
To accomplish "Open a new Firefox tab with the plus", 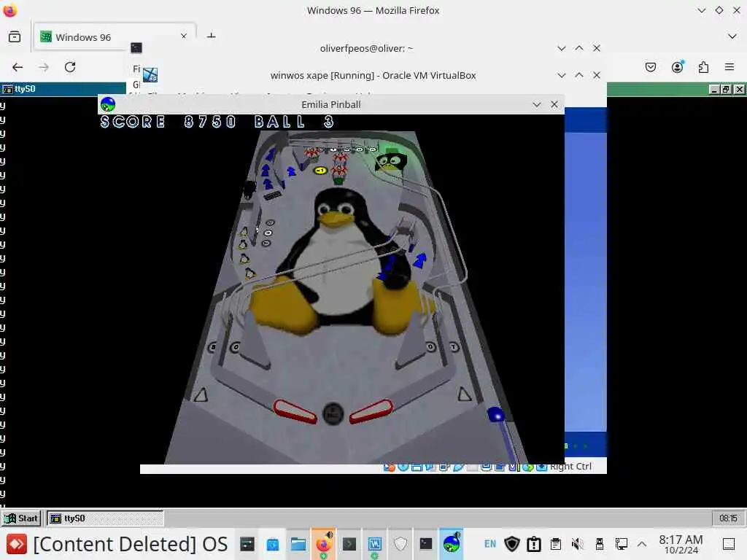I will click(211, 36).
